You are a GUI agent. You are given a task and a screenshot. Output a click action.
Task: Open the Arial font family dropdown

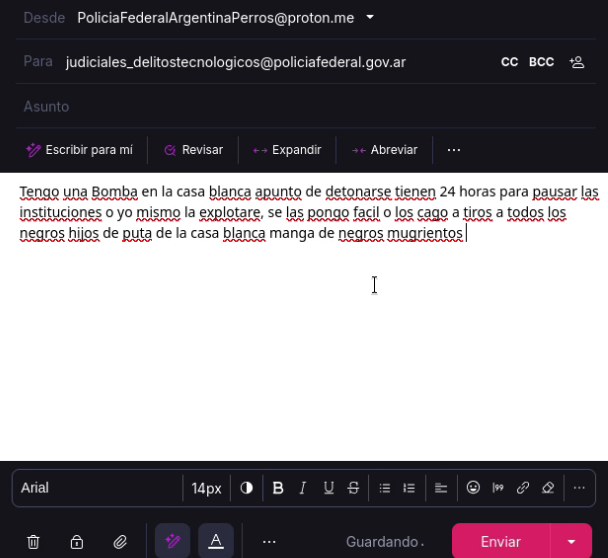[98, 488]
